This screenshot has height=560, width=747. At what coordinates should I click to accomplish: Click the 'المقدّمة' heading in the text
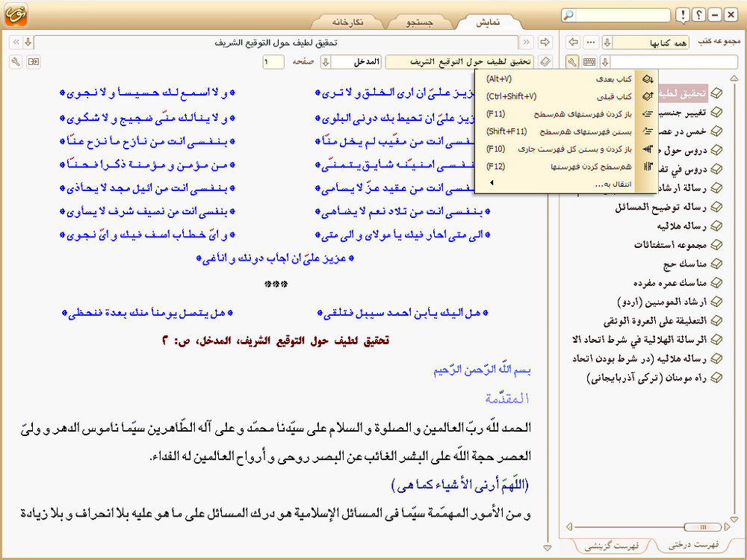pos(507,398)
